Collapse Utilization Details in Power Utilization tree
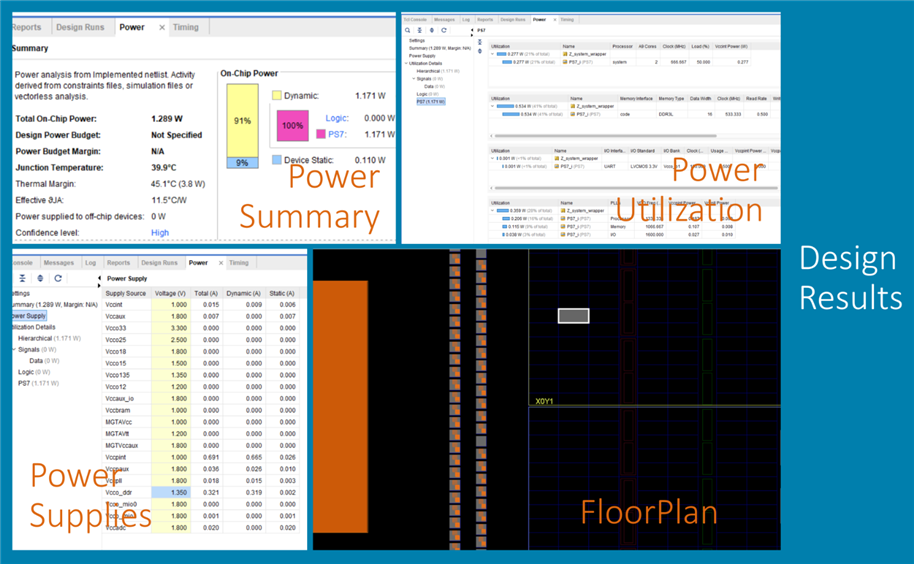Image resolution: width=914 pixels, height=564 pixels. coord(406,64)
